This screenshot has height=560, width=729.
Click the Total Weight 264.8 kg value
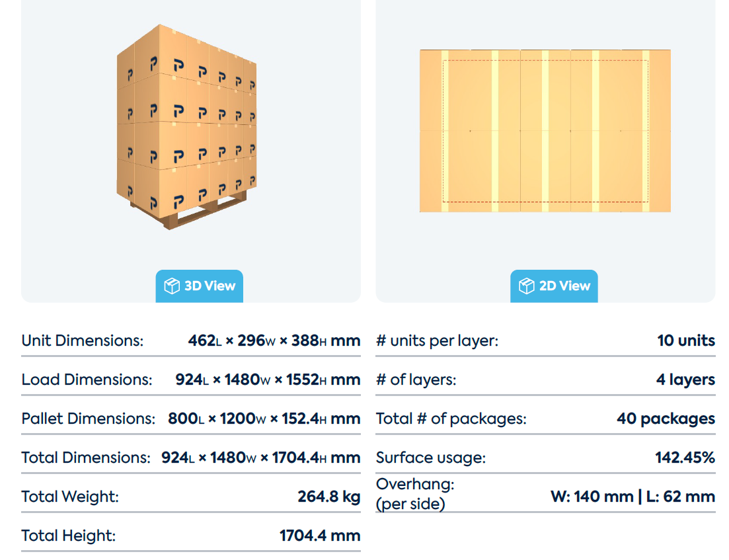(x=329, y=497)
